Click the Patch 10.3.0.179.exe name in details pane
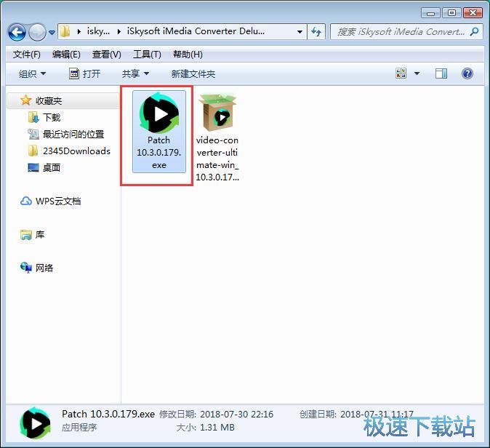Viewport: 490px width, 448px height. click(x=108, y=415)
